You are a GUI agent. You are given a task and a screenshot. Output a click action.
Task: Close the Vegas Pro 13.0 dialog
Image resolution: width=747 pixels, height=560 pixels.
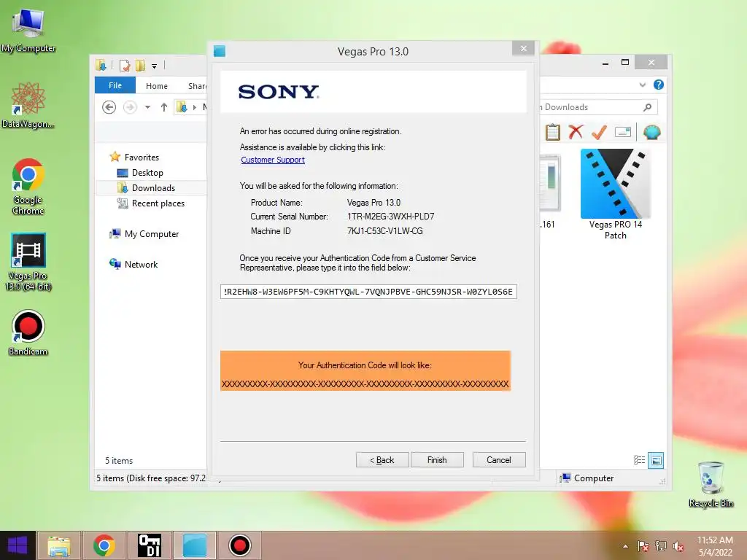(524, 49)
